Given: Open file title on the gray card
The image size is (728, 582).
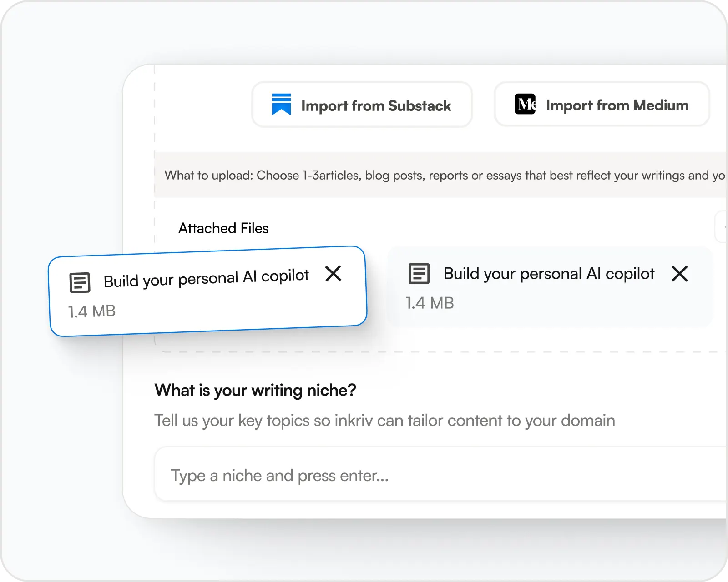Looking at the screenshot, I should point(549,274).
